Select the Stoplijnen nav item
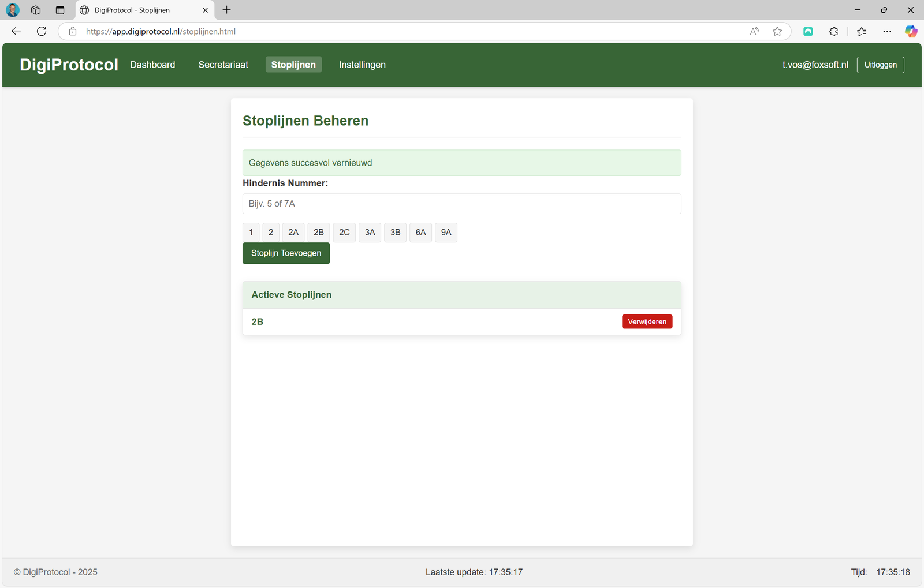This screenshot has height=588, width=924. click(x=293, y=65)
